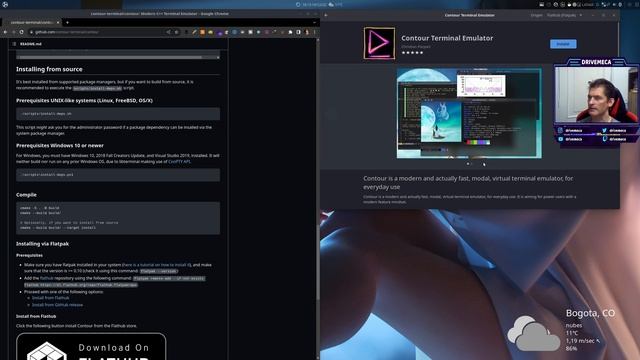Open the weather indicator in the top bar
Screen dimensions: 640x360
pyautogui.click(x=336, y=4)
